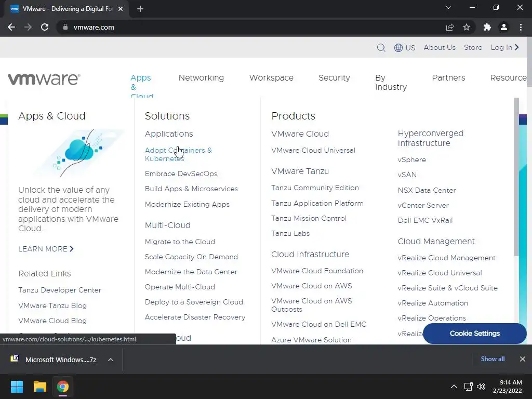532x399 pixels.
Task: Open File Explorer from taskbar
Action: pyautogui.click(x=39, y=387)
